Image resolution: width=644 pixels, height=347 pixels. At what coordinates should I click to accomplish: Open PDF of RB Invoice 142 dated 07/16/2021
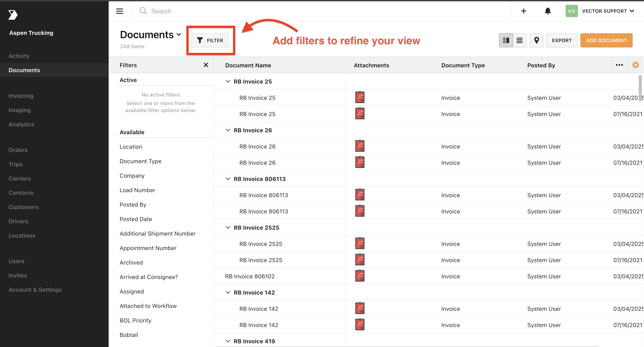point(360,325)
